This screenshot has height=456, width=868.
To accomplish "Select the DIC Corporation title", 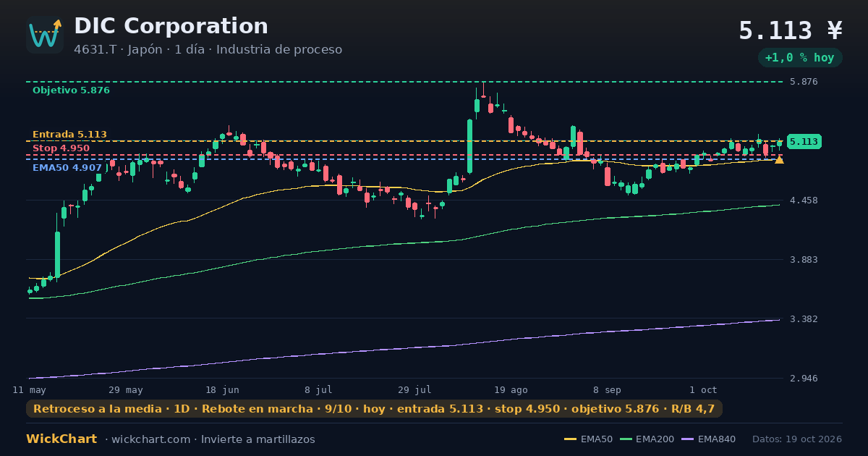I will (171, 26).
